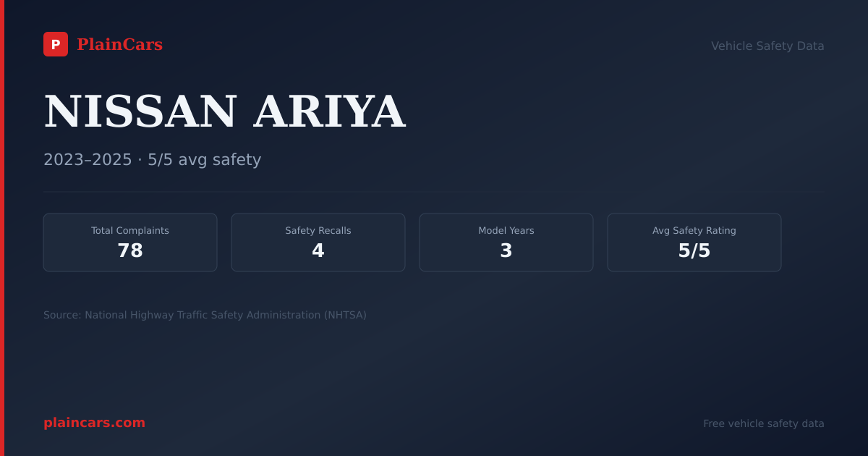Click the complaints value 78
Screen dimensions: 868x456
(130, 251)
